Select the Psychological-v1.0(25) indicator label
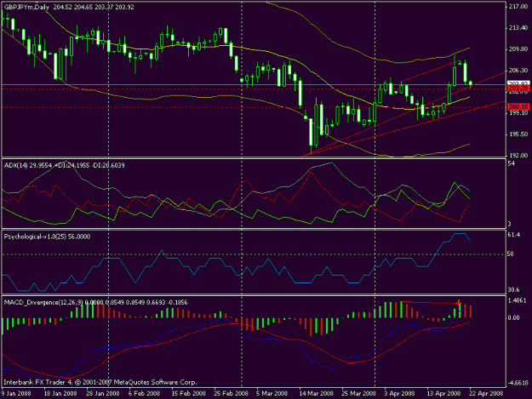Image resolution: width=532 pixels, height=399 pixels. coord(35,237)
